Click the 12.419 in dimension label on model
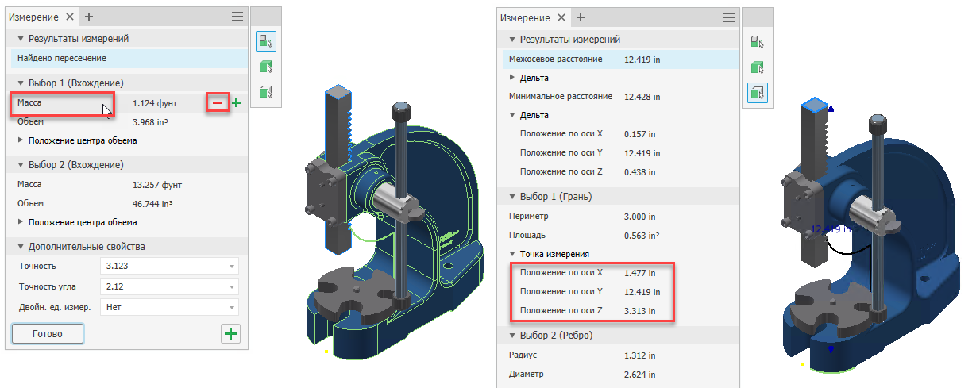The width and height of the screenshot is (980, 388). 832,229
